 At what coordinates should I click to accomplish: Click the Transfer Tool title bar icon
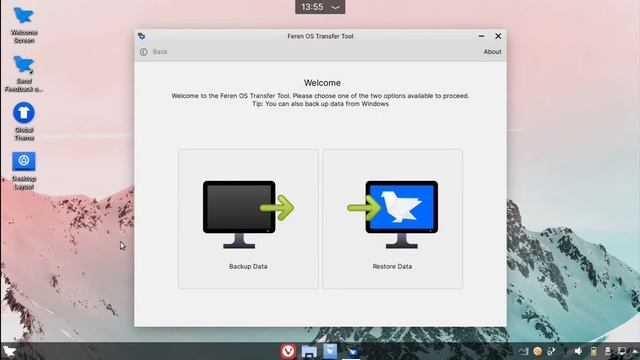point(142,36)
